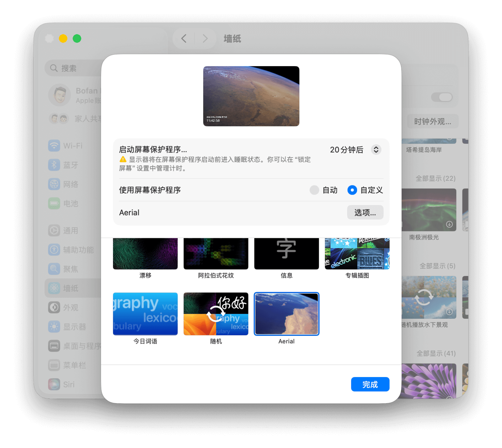
Task: Expand 全部显示 (5) wallpaper list
Action: pyautogui.click(x=437, y=266)
